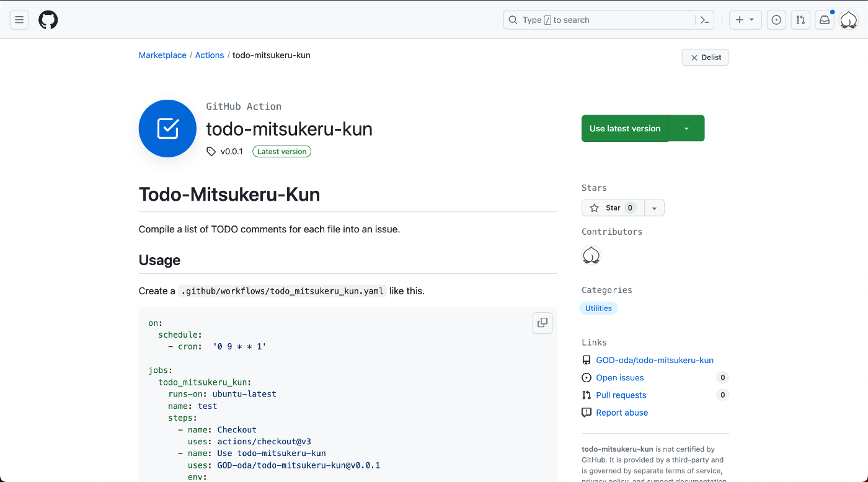View Pull requests link
868x482 pixels.
(621, 395)
